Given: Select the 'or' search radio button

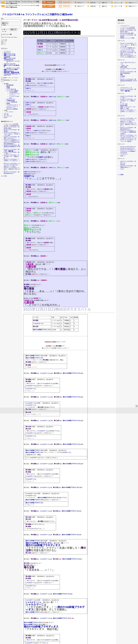Looking at the screenshot, I should click(8, 29).
